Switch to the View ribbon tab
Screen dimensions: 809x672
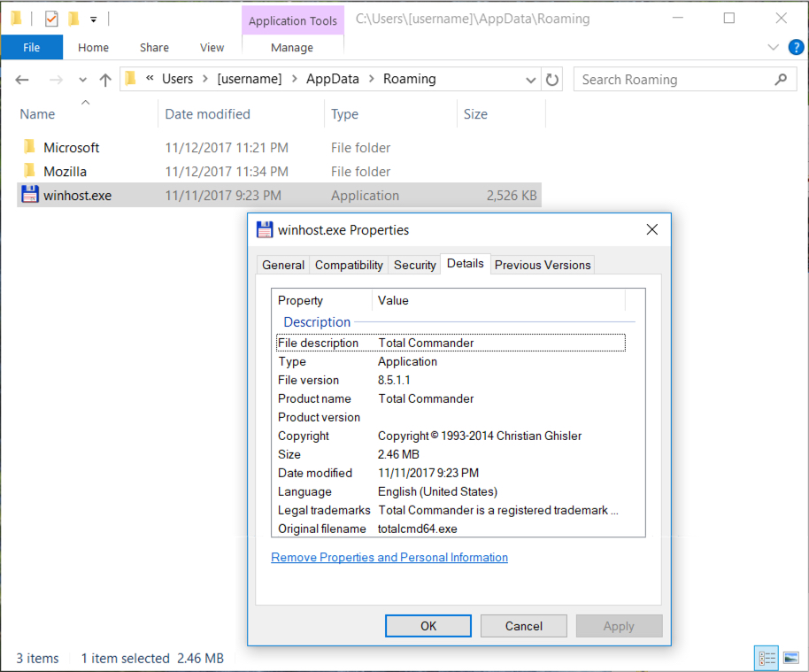coord(212,48)
